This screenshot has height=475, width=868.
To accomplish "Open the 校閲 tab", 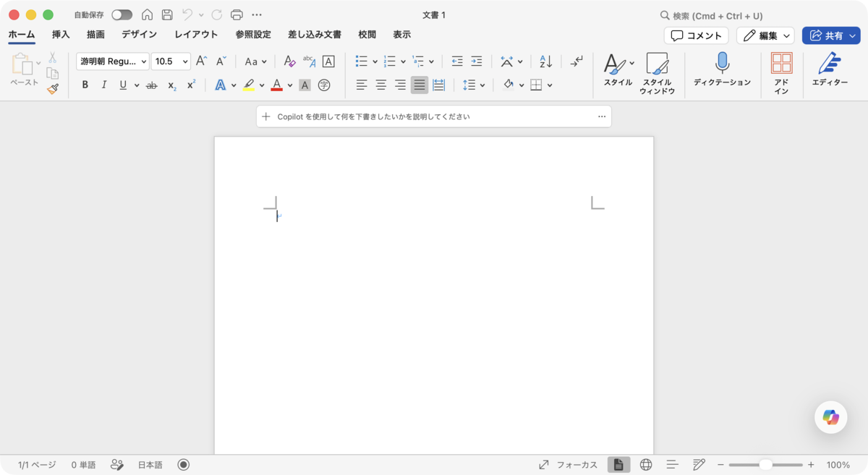I will (x=367, y=34).
